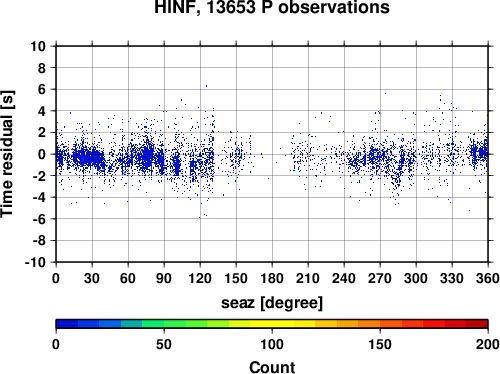Click the plot title HINF, 13653 P observations
The height and width of the screenshot is (374, 500).
(272, 7)
